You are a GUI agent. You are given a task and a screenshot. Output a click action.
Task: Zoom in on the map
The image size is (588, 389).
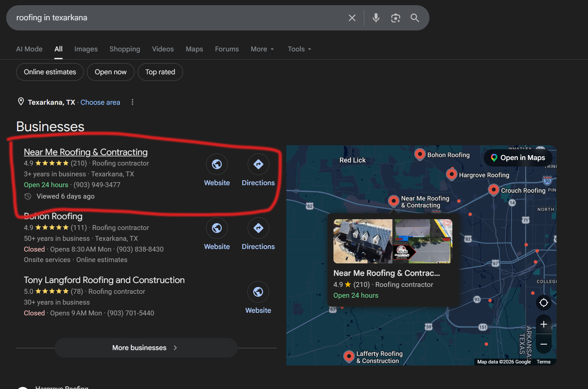coord(544,324)
